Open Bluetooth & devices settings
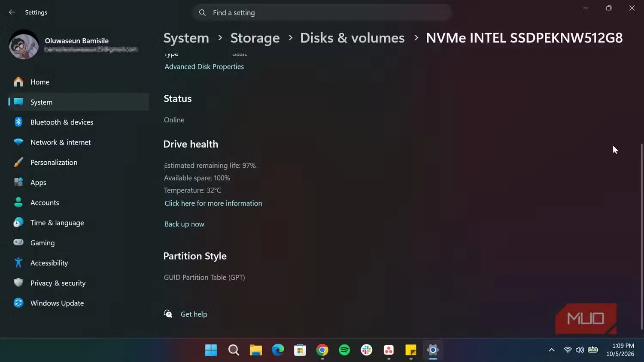 [79, 122]
